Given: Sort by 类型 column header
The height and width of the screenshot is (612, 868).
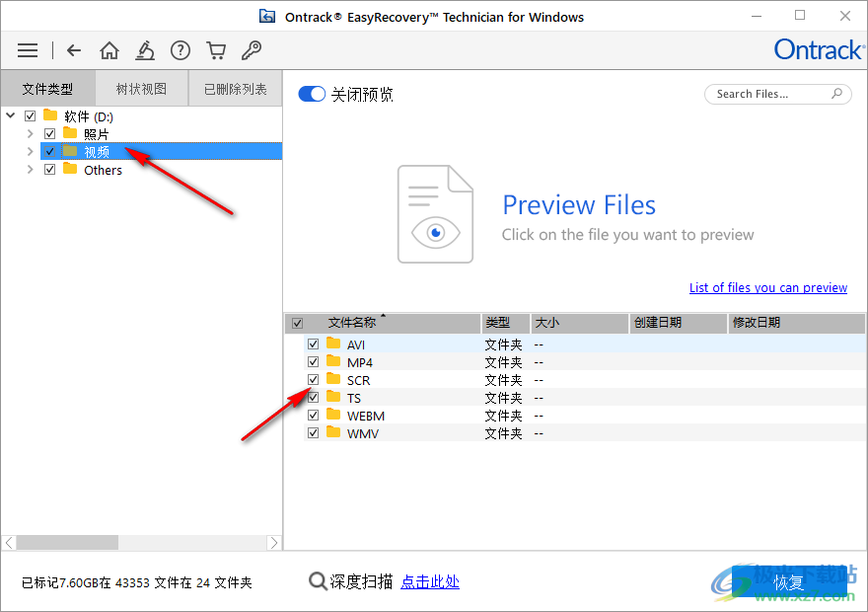Looking at the screenshot, I should (505, 323).
